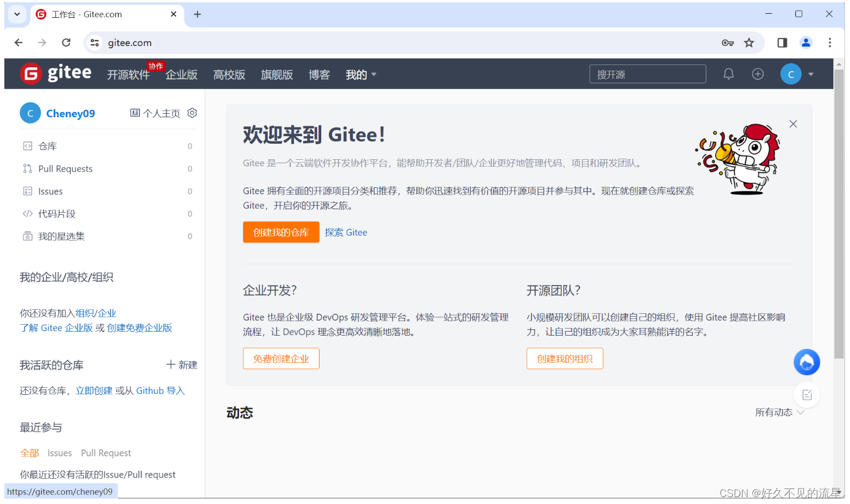Click the browser forward arrow
The height and width of the screenshot is (504, 850).
pos(42,43)
